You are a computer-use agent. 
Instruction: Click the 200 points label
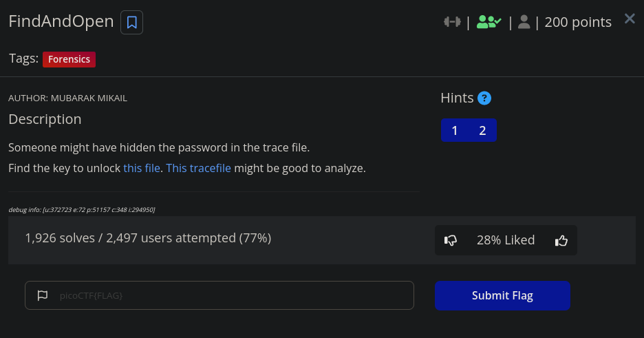(x=578, y=22)
